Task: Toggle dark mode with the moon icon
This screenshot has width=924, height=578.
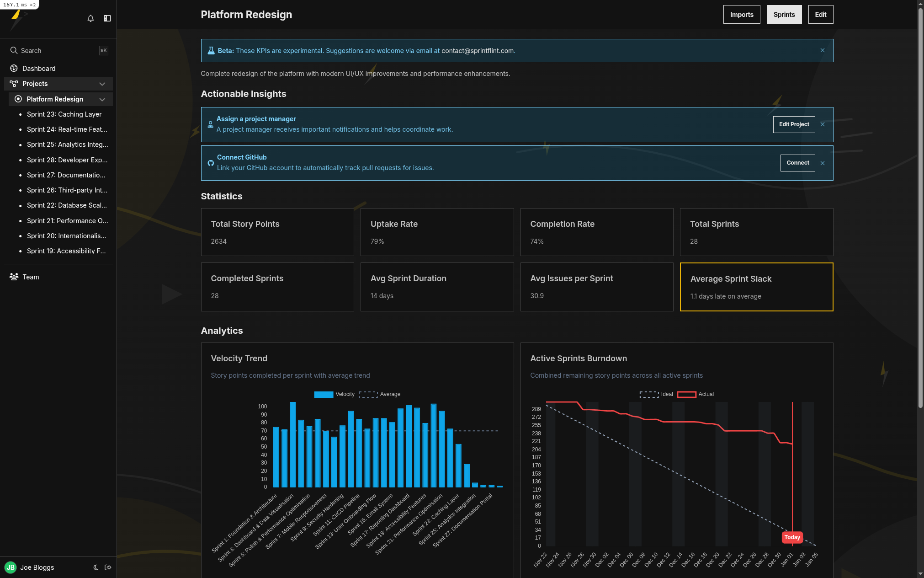Action: (x=96, y=567)
